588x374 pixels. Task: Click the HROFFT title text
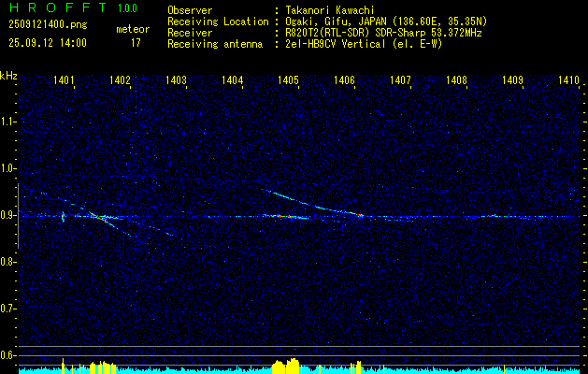pyautogui.click(x=57, y=7)
